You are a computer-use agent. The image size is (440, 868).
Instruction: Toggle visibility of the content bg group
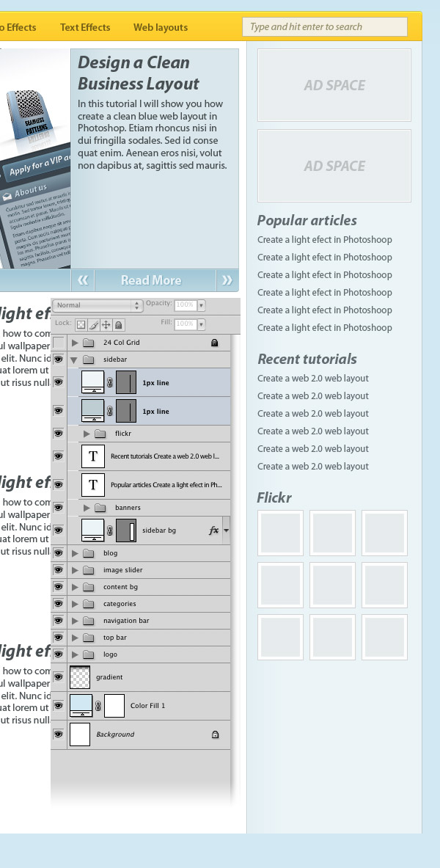58,587
